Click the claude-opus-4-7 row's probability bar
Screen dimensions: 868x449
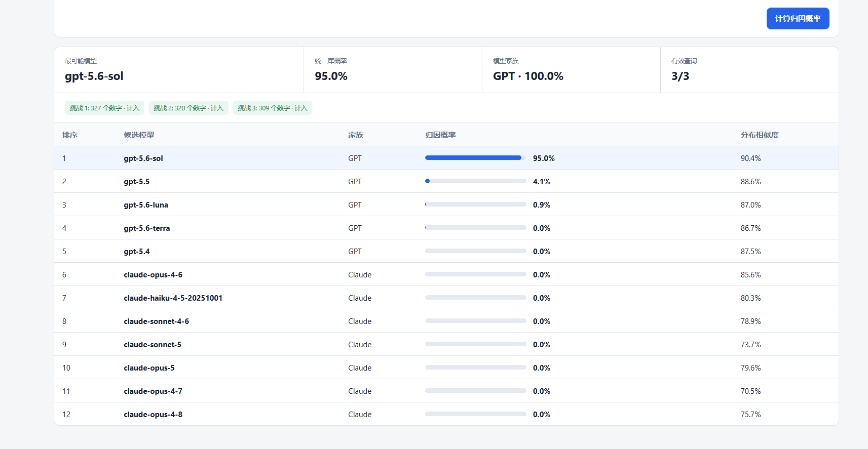pos(476,391)
